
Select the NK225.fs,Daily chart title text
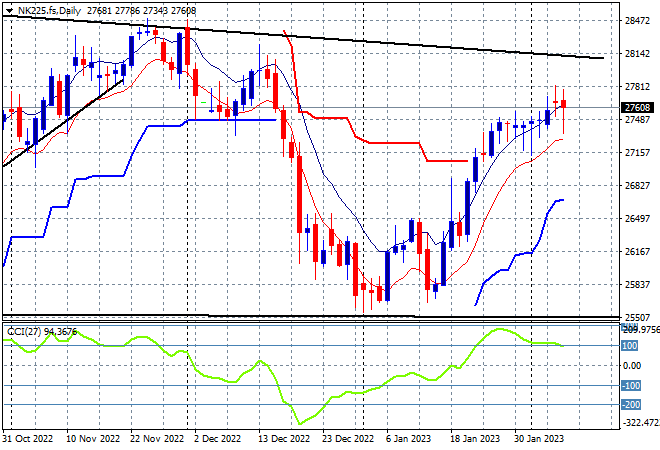[49, 11]
